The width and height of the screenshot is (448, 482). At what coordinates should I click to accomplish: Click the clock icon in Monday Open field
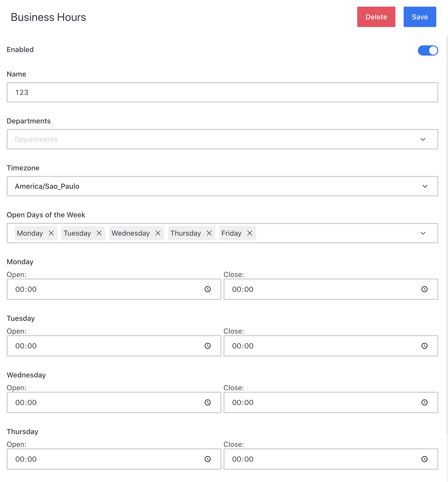[x=208, y=289]
